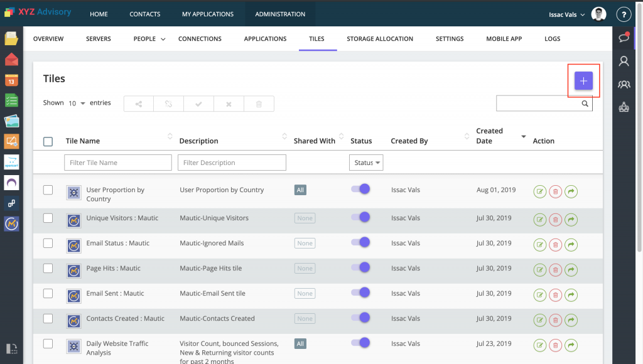
Task: Sort by the Created Date column arrow
Action: 523,136
